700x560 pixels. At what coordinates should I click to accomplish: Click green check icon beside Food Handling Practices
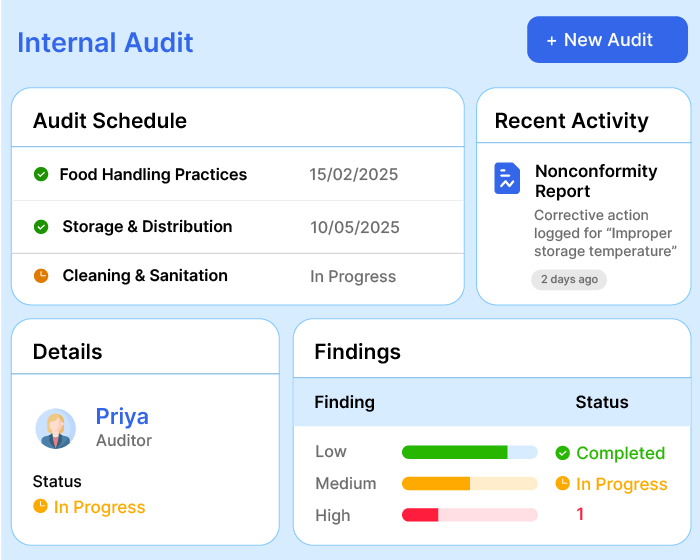[x=41, y=175]
